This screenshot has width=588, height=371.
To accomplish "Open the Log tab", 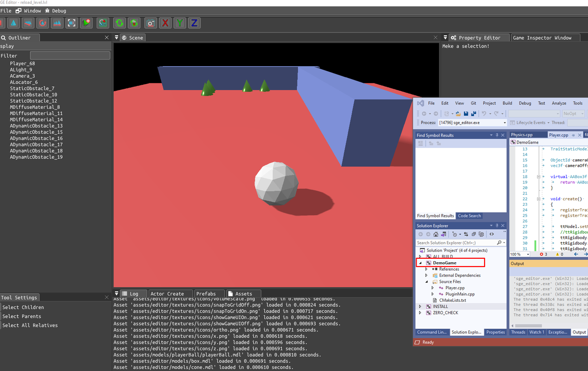I will tap(134, 294).
